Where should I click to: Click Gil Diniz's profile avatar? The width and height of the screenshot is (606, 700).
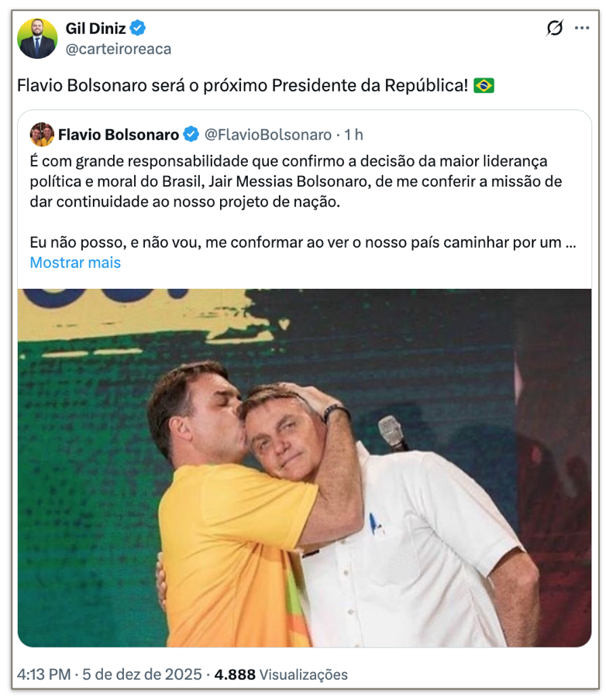tap(37, 39)
